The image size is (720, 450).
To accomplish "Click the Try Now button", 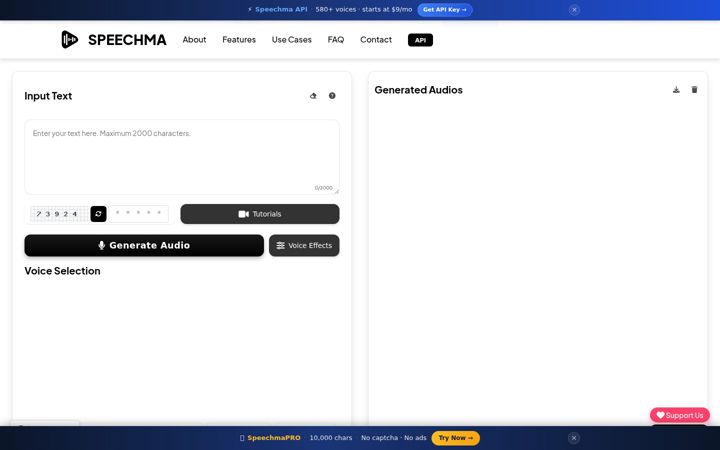I will click(456, 438).
